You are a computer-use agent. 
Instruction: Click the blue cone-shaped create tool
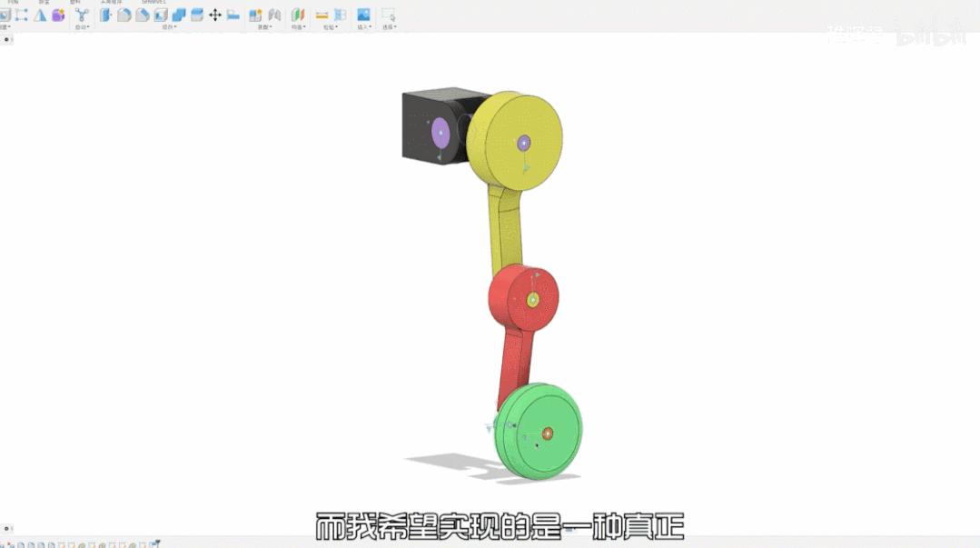pos(40,15)
